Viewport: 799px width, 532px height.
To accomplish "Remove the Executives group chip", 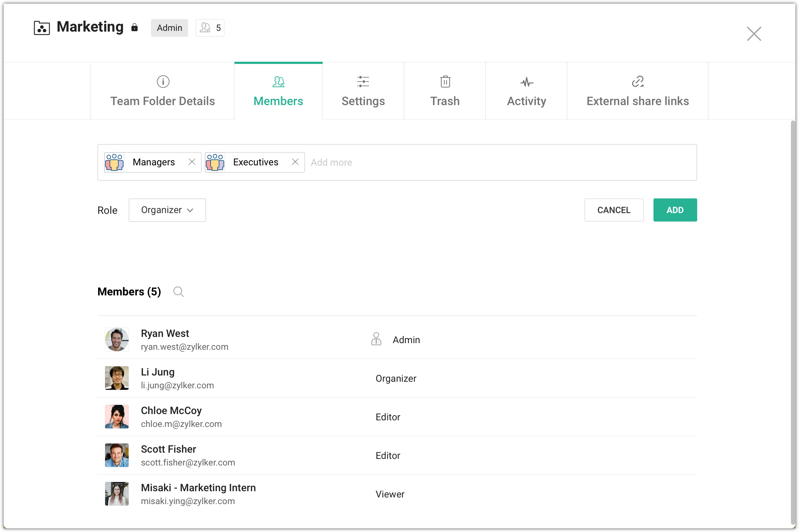I will click(x=295, y=162).
